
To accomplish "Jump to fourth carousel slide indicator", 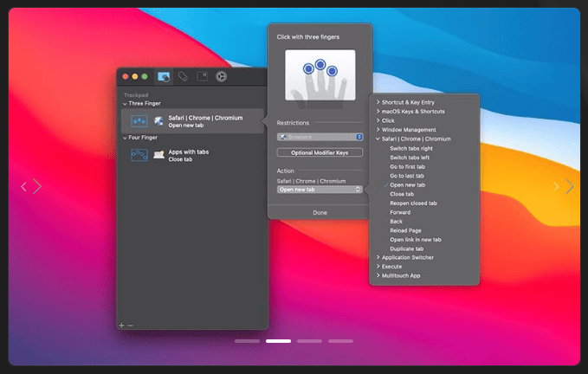I will [x=340, y=341].
